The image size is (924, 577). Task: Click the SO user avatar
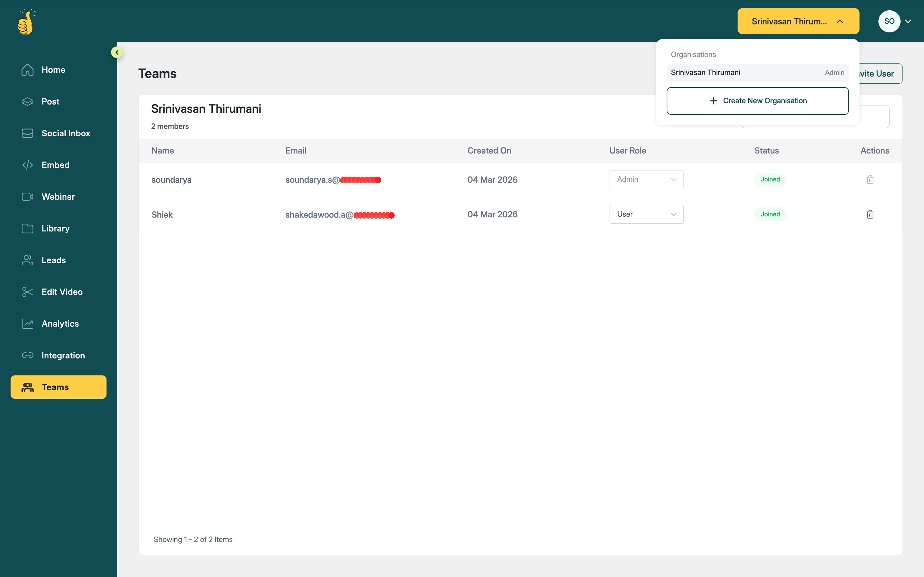coord(889,21)
